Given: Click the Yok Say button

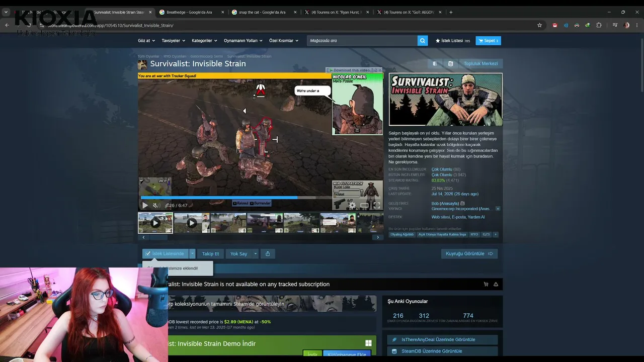Looking at the screenshot, I should click(238, 254).
